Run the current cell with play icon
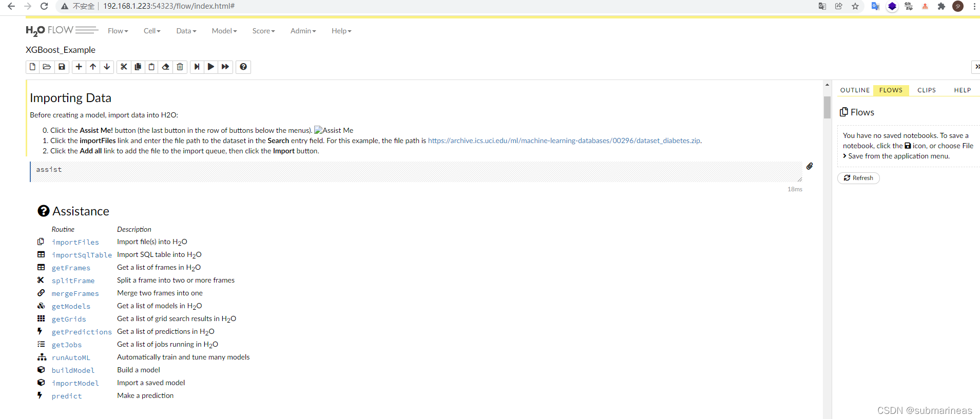This screenshot has height=419, width=980. [211, 67]
